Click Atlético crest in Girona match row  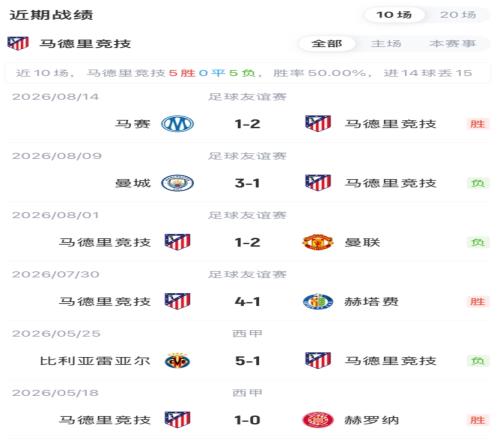coord(177,420)
